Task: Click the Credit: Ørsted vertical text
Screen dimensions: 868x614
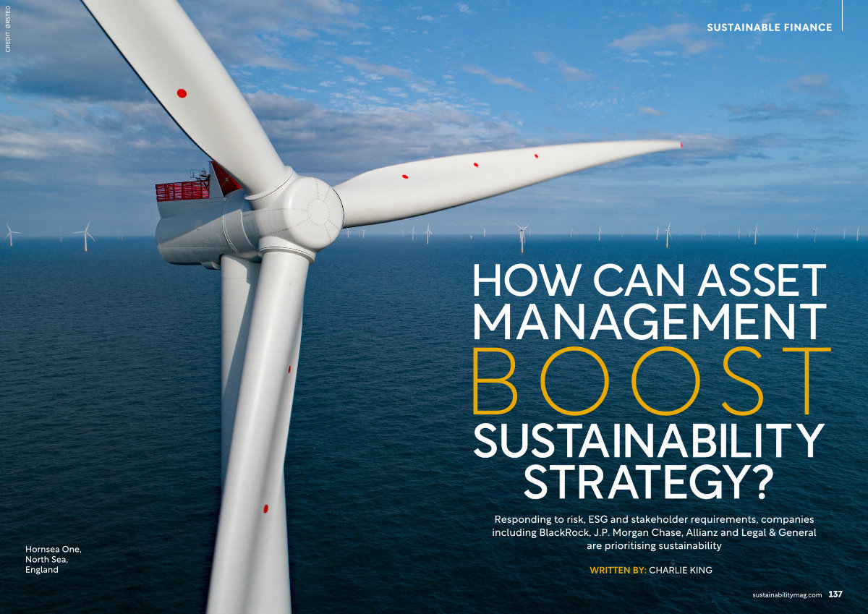Action: tap(7, 27)
